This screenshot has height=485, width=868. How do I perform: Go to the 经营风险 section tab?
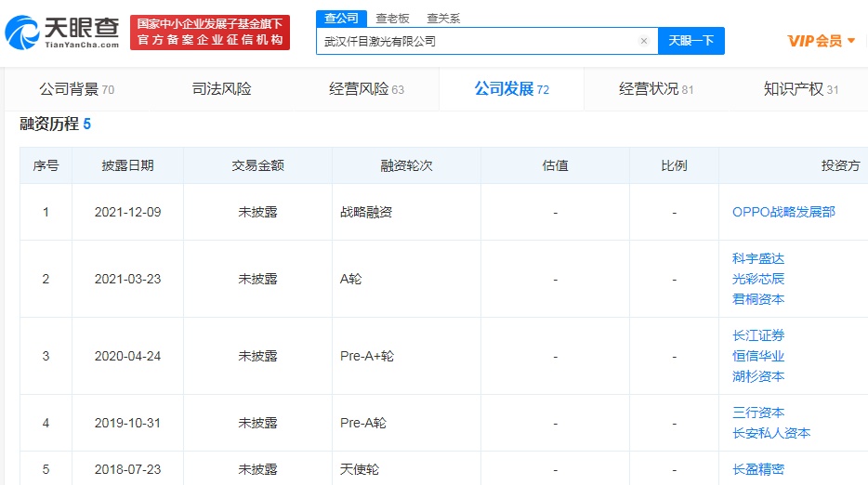366,89
